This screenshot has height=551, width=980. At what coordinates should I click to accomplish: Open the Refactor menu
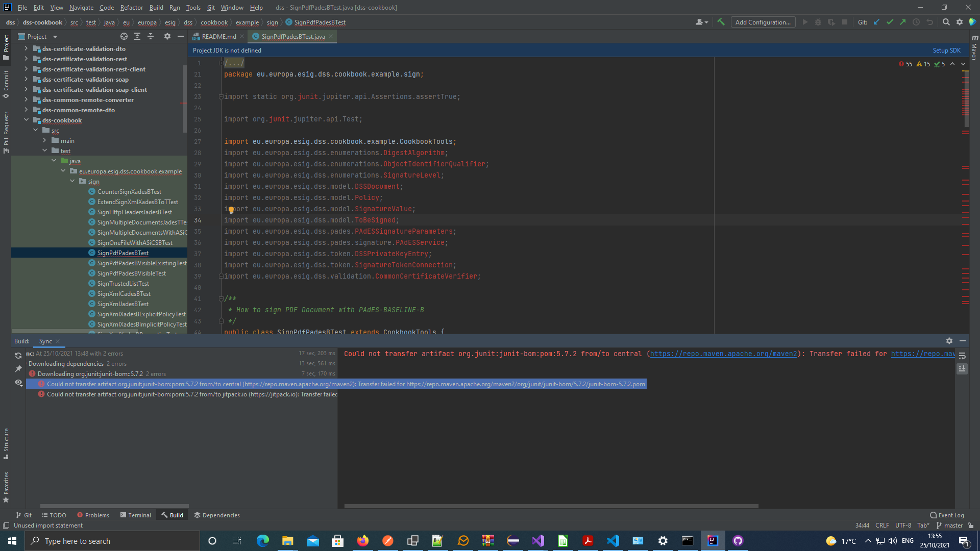131,7
